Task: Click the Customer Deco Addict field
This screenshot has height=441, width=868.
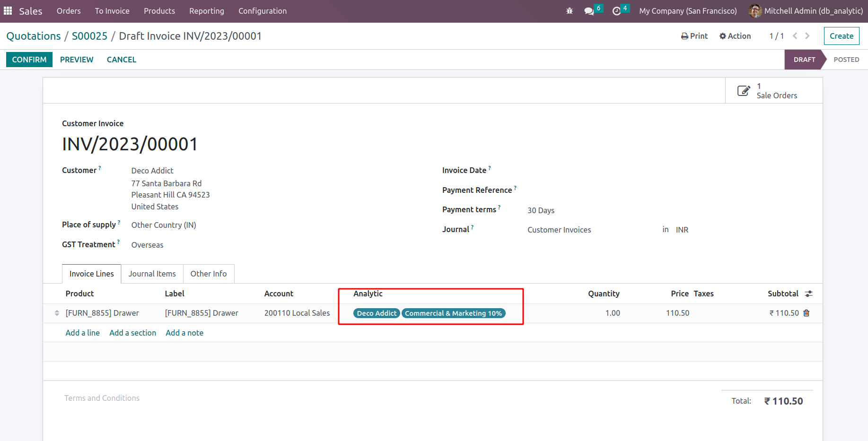Action: click(152, 171)
